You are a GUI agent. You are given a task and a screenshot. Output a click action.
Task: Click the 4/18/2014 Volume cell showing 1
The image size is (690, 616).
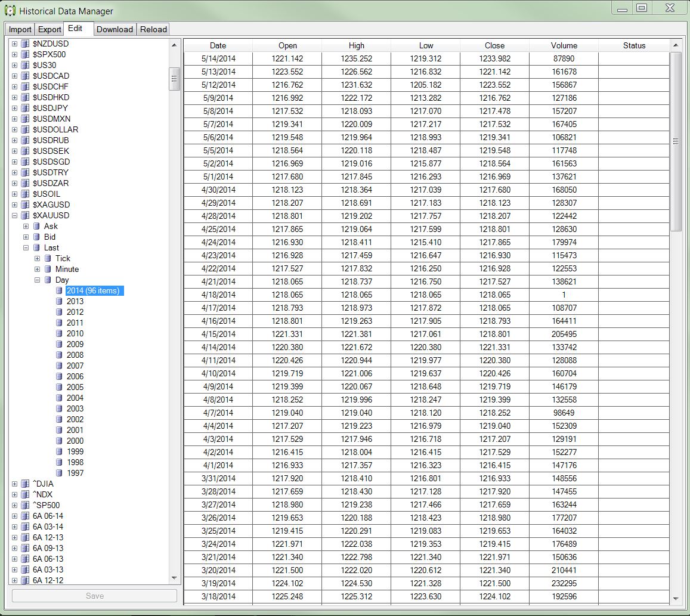coord(564,295)
